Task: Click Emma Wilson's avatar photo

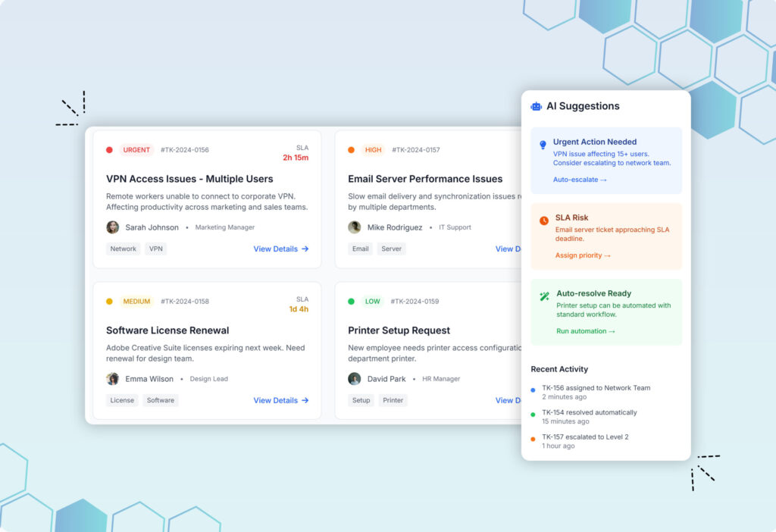Action: tap(113, 379)
